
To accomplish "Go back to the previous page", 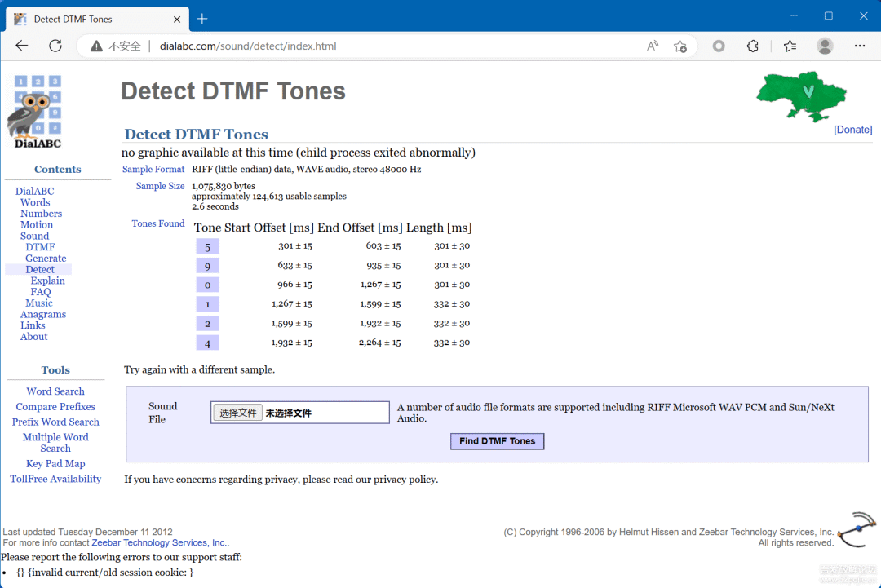I will tap(22, 46).
